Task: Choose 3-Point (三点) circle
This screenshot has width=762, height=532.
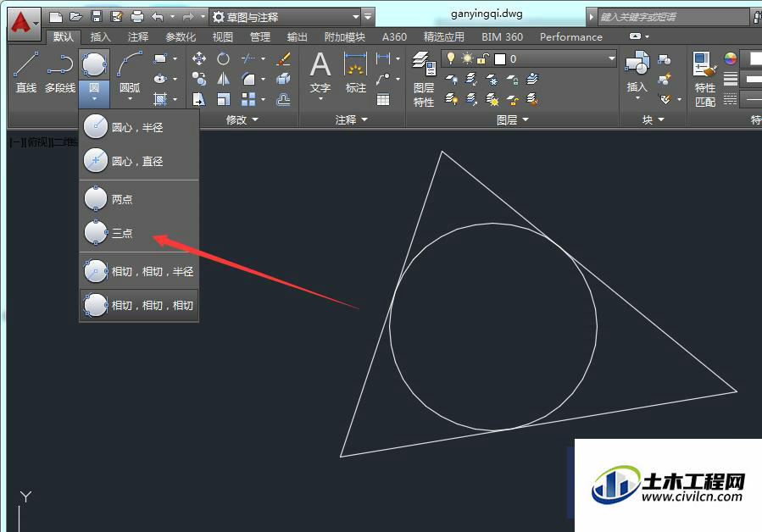Action: tap(139, 233)
